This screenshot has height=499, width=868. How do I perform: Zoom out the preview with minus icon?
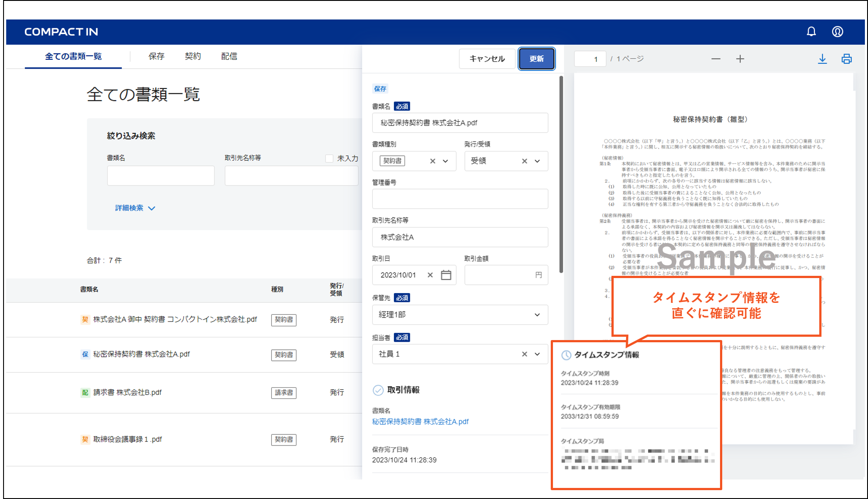tap(716, 59)
